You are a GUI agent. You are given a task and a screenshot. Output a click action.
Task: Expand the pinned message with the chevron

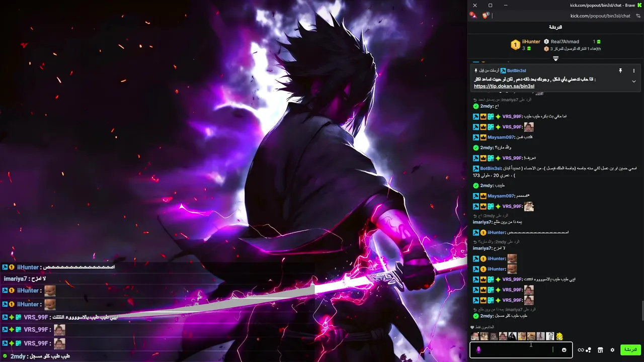click(x=634, y=81)
